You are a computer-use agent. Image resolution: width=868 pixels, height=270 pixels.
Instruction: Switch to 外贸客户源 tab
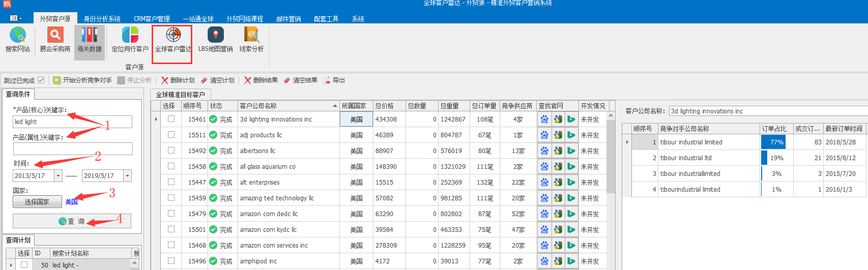(x=55, y=19)
